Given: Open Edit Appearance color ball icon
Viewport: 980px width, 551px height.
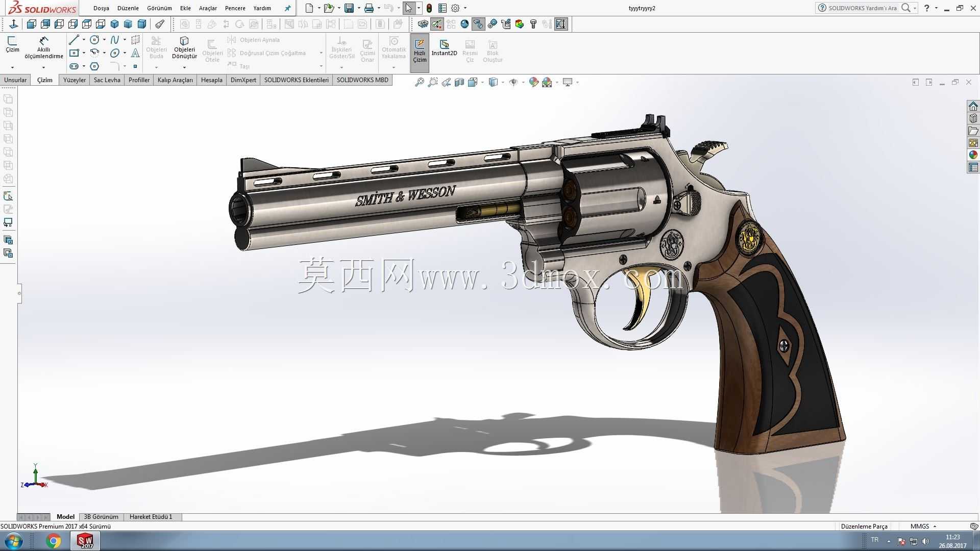Looking at the screenshot, I should click(534, 82).
